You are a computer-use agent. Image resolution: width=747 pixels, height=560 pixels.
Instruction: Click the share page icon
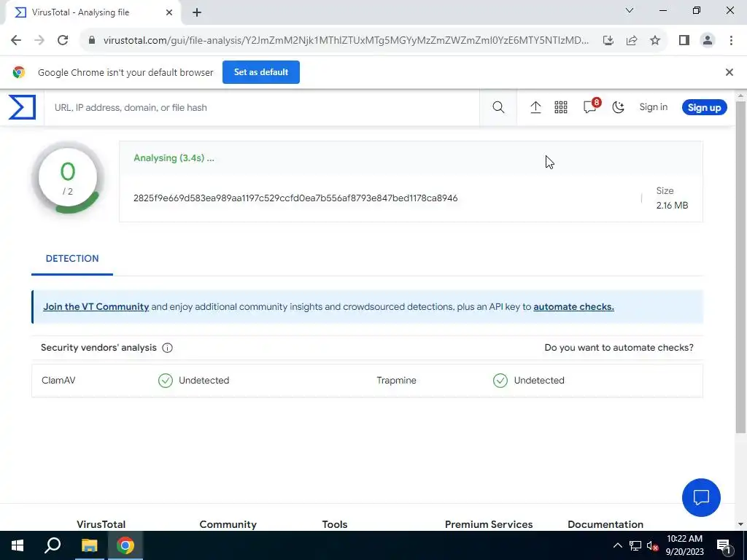632,40
